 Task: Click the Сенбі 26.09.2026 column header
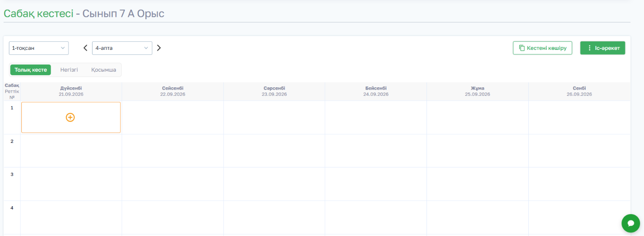point(580,91)
